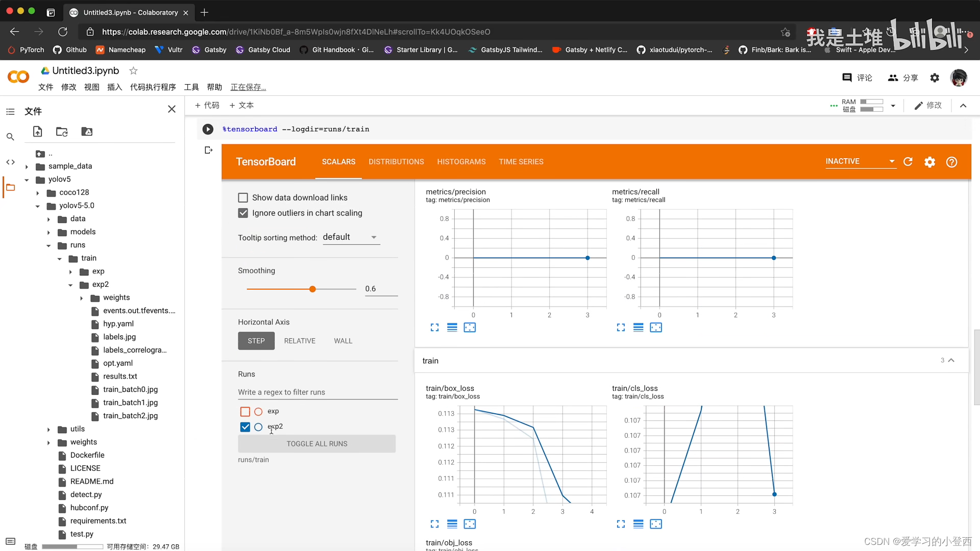Close the files side panel
The width and height of the screenshot is (980, 551).
171,109
